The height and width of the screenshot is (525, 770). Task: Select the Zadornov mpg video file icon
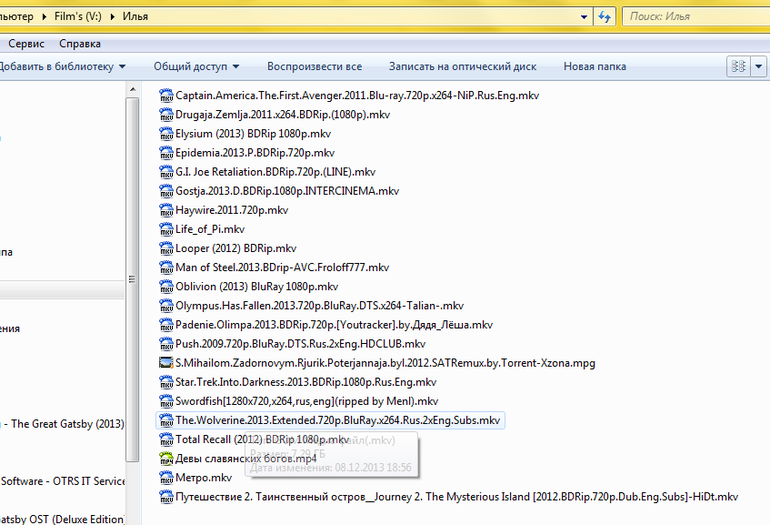coord(167,363)
